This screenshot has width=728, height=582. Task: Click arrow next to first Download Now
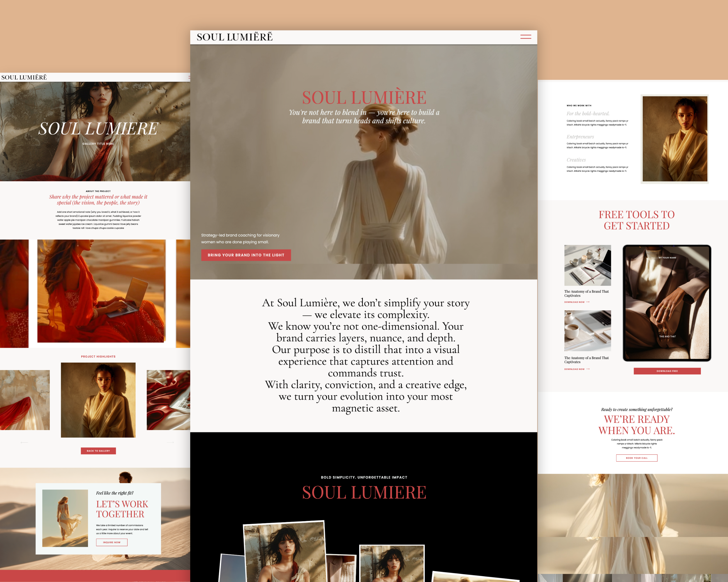[x=588, y=302]
